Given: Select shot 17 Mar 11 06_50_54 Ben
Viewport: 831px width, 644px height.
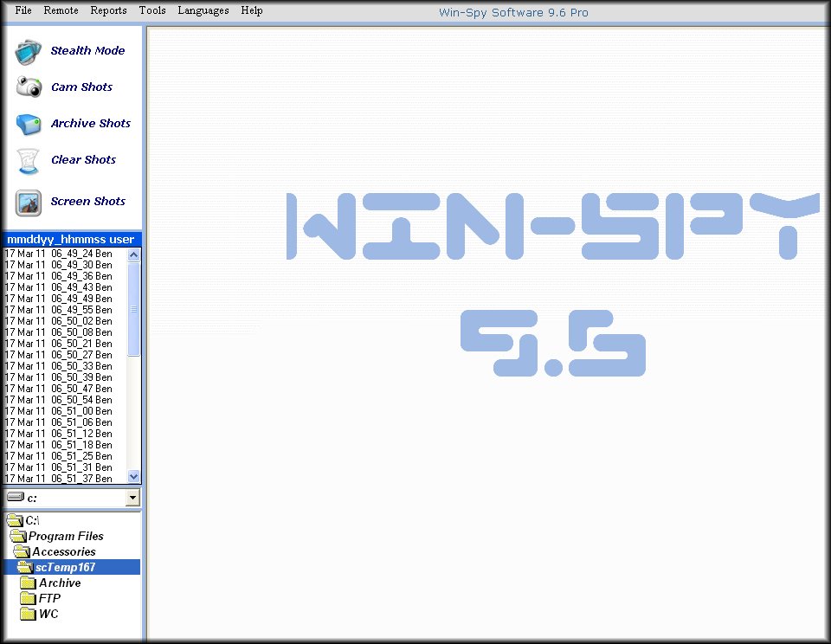Looking at the screenshot, I should click(65, 400).
